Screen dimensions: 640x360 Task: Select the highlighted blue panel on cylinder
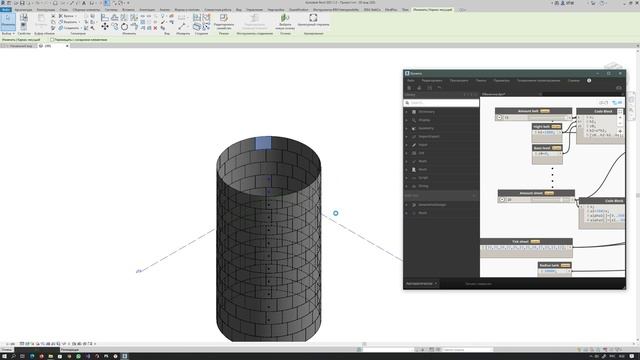(263, 143)
